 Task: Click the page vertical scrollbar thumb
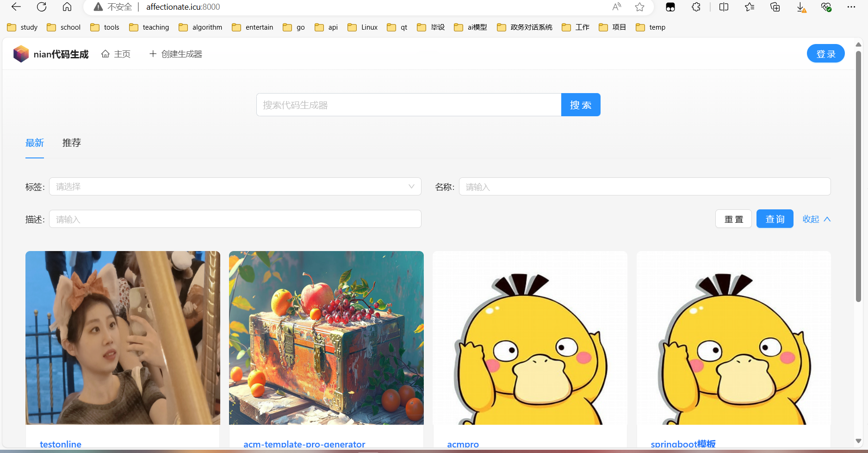click(x=858, y=176)
